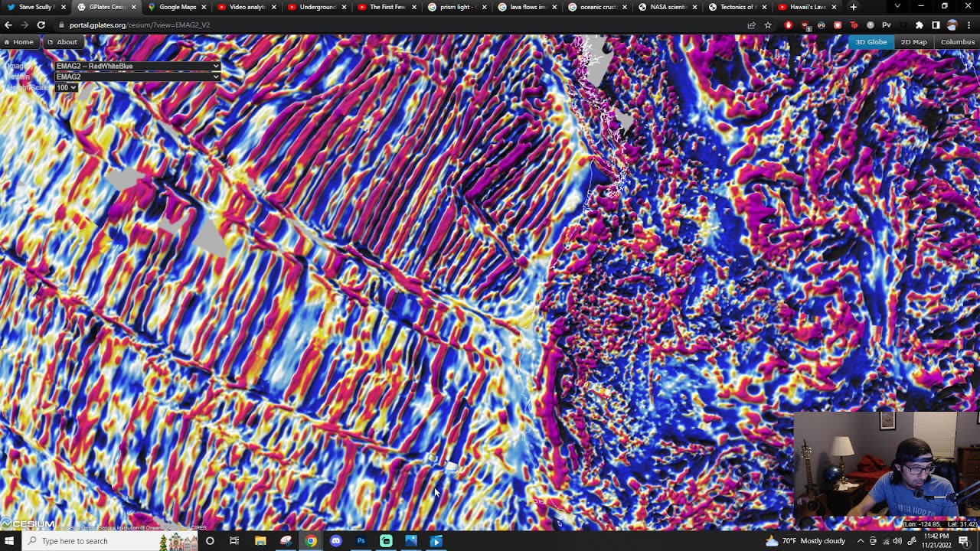The height and width of the screenshot is (551, 980).
Task: Open Cortana circle in taskbar
Action: [210, 541]
